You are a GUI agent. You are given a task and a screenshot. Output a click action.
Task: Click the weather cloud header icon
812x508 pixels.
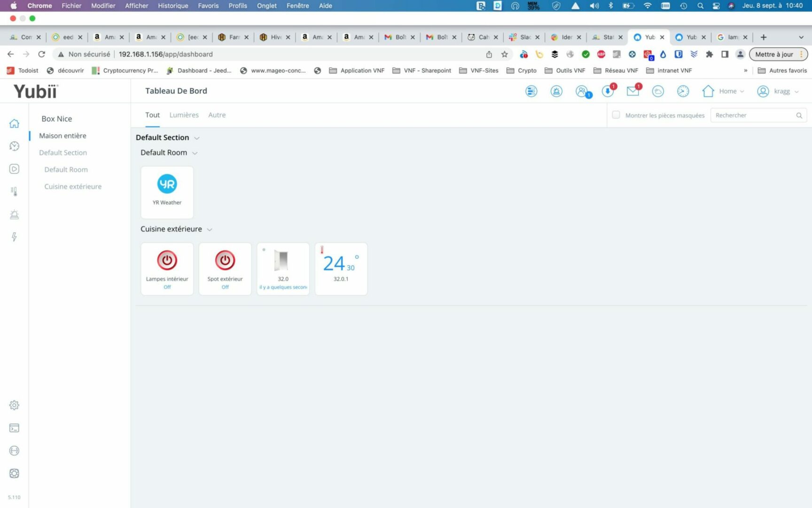point(658,91)
